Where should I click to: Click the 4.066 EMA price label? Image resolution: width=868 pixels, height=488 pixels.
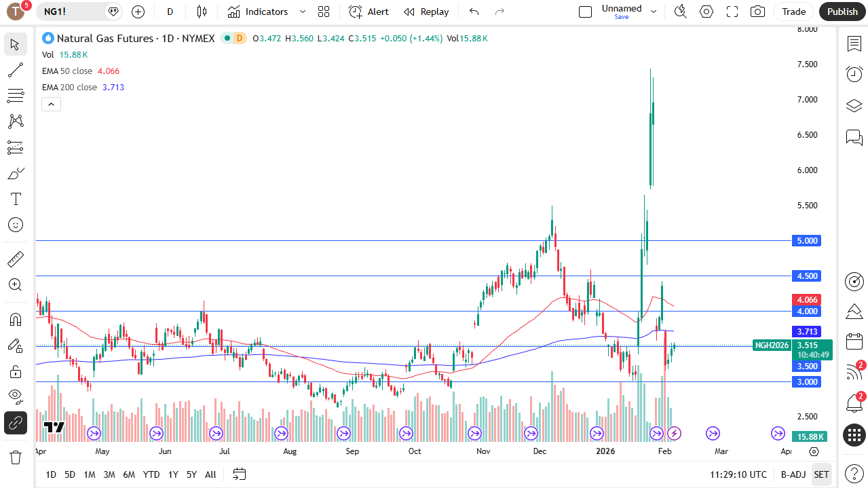pos(806,299)
